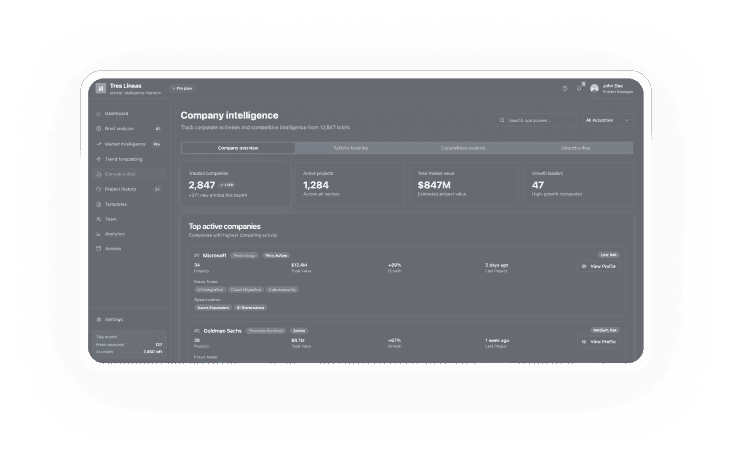
Task: Open Team in the sidebar
Action: [x=129, y=219]
